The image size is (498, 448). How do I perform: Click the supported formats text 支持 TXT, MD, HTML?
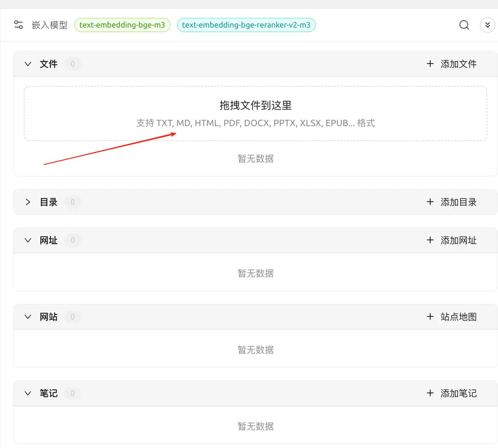point(256,123)
